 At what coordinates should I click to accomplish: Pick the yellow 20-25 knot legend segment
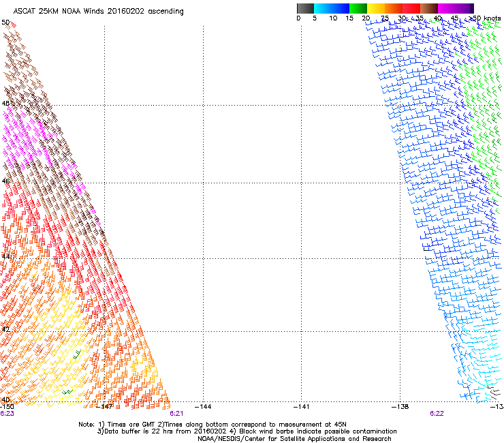click(376, 8)
